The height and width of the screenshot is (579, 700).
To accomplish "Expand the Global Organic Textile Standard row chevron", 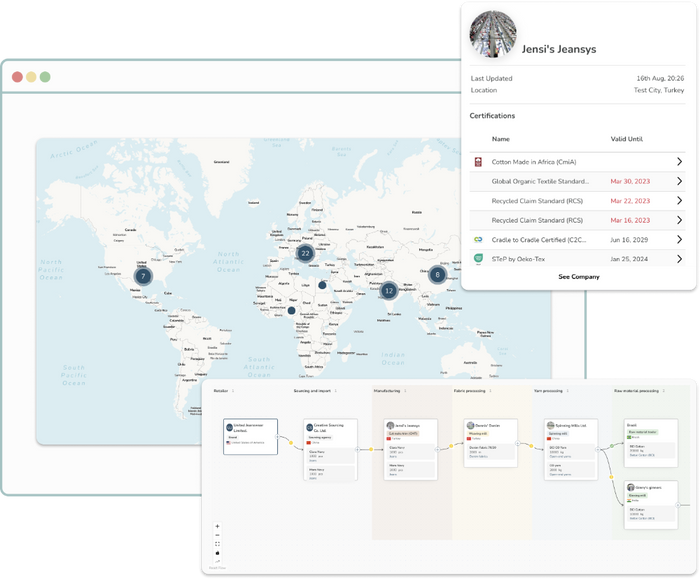I will click(679, 181).
